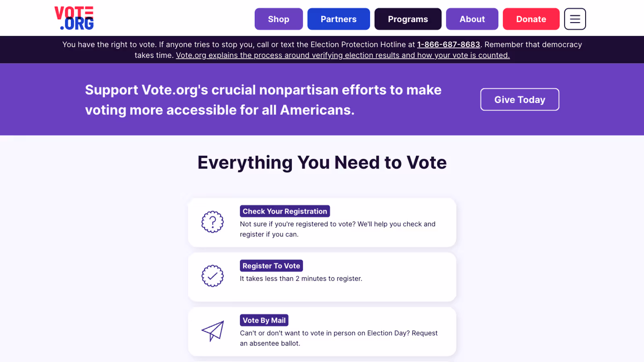Click the question mark badge icon
Viewport: 644px width, 362px height.
[x=213, y=222]
